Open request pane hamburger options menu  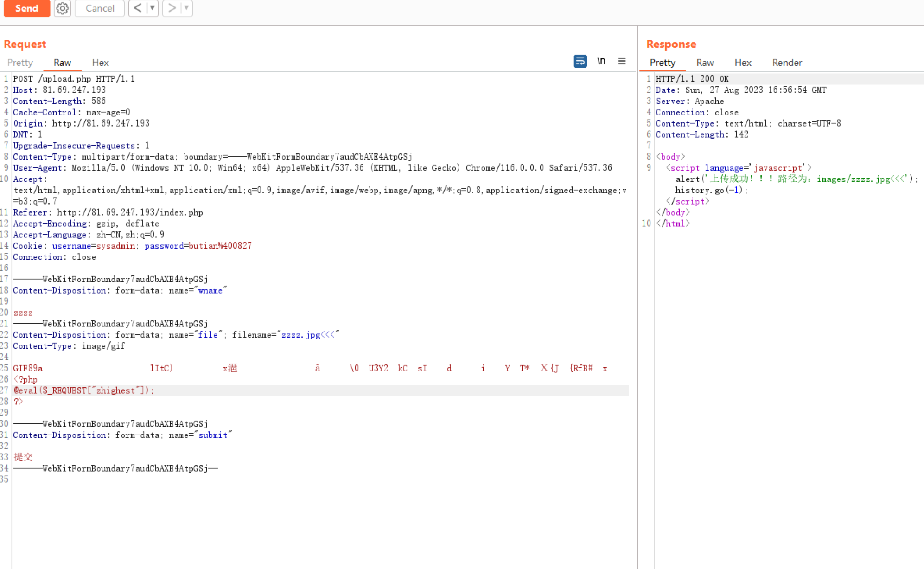coord(622,61)
